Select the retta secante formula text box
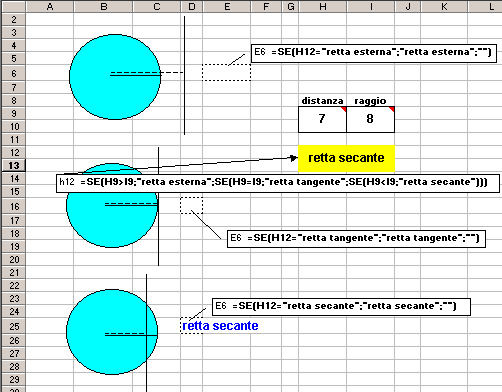This screenshot has width=502, height=392. [341, 307]
